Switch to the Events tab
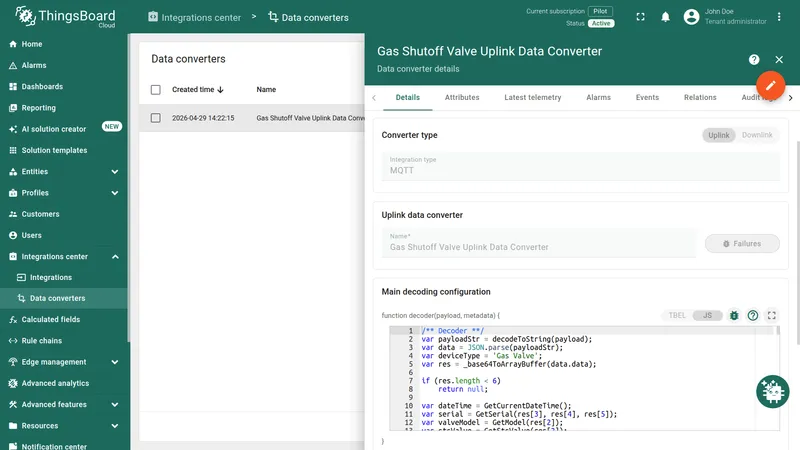Image resolution: width=800 pixels, height=450 pixels. pyautogui.click(x=647, y=97)
